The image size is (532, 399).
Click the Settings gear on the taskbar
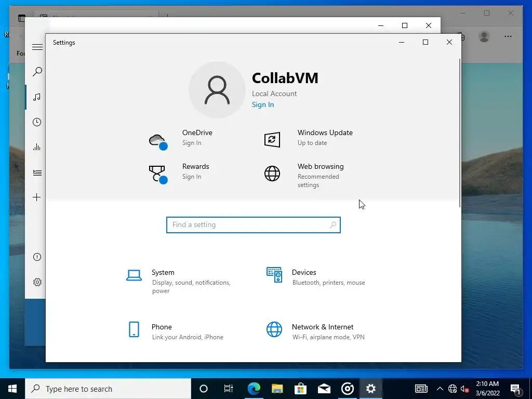(x=370, y=389)
